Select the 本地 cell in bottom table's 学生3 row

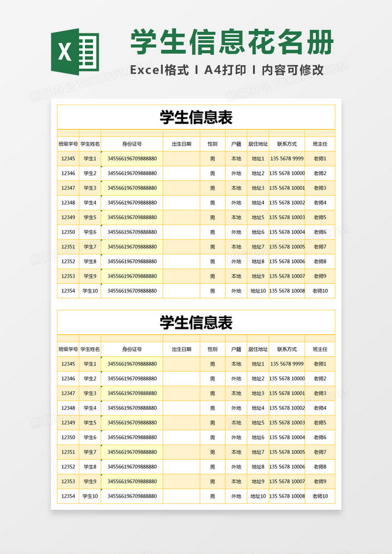(x=236, y=393)
